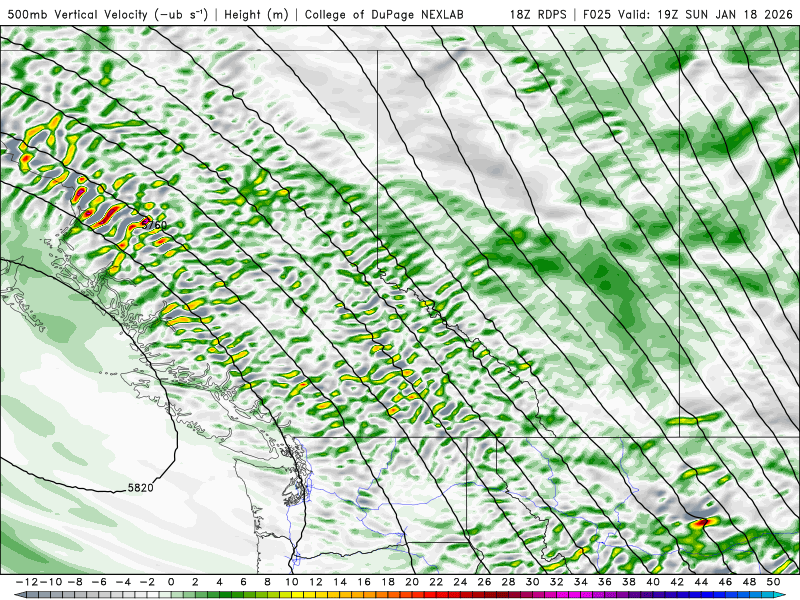Click the '20' colorbar scale value
The image size is (800, 600).
[412, 582]
